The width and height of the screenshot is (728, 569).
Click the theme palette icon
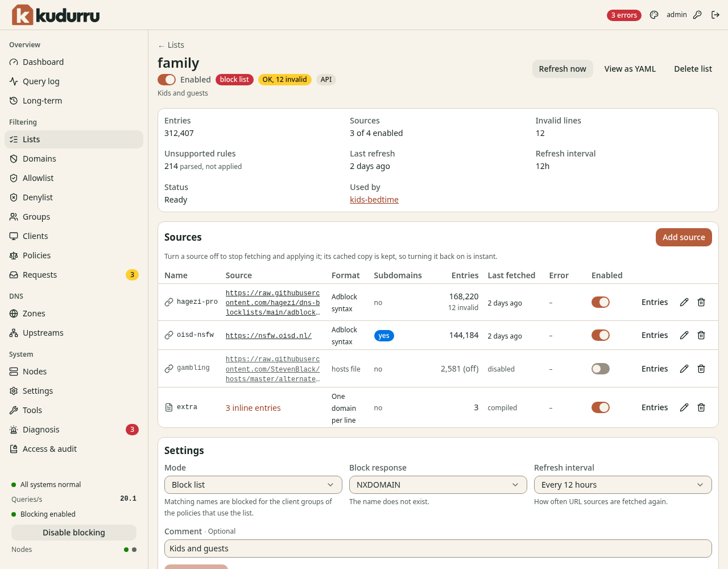654,15
